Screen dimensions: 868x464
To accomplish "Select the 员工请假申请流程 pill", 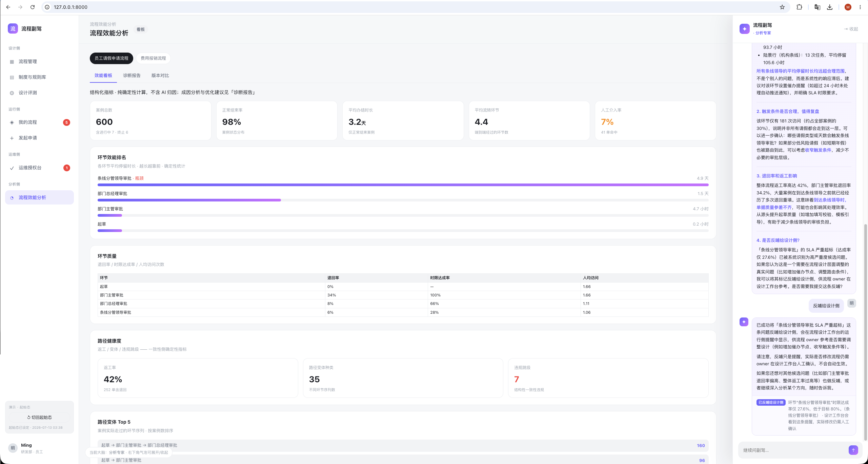I will click(x=111, y=58).
